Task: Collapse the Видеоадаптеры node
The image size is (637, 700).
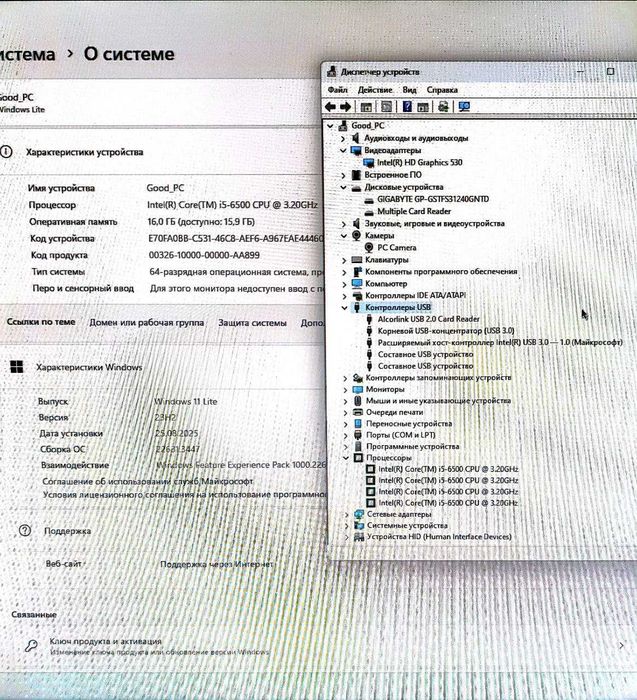Action: (x=343, y=151)
